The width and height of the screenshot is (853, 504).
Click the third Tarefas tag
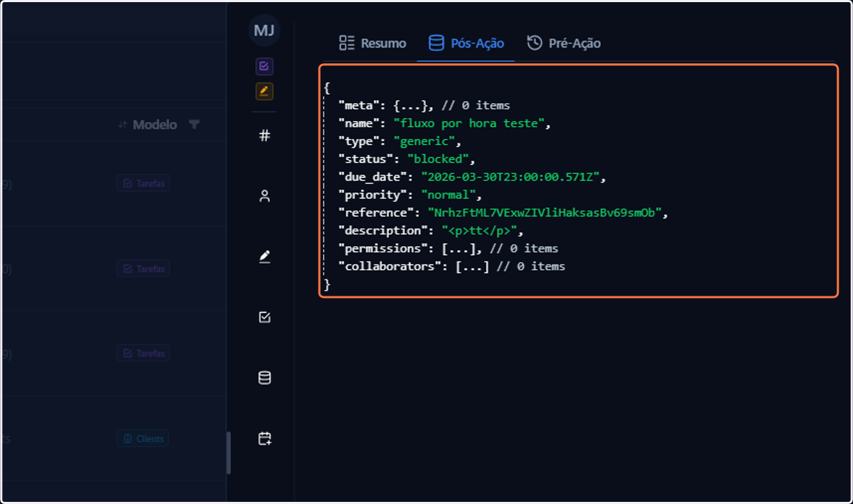pos(143,353)
